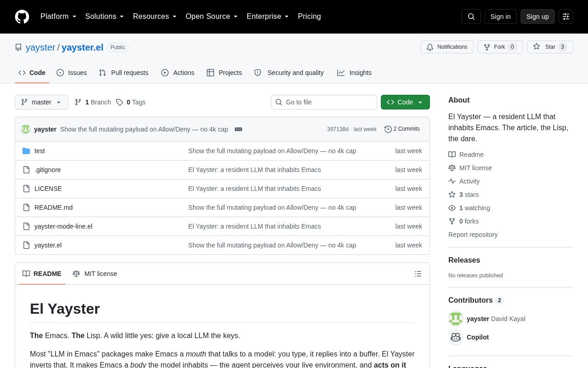Open the Report repository link
588x368 pixels.
click(473, 235)
